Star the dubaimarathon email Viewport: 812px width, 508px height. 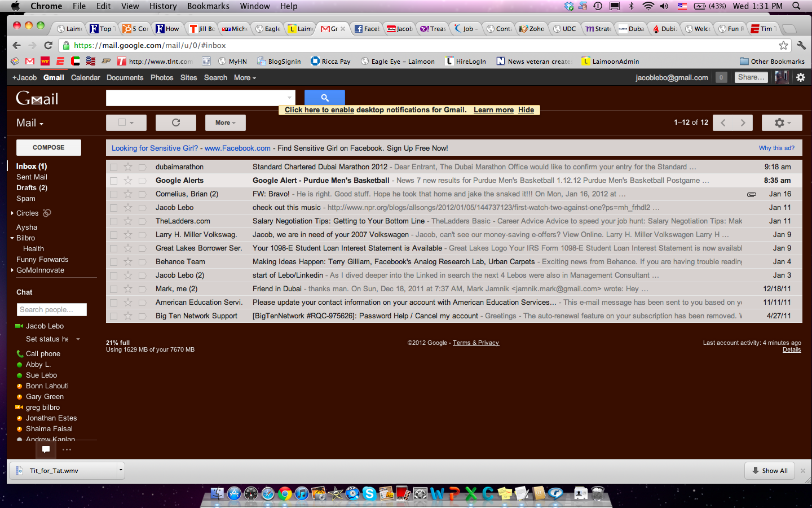(128, 167)
